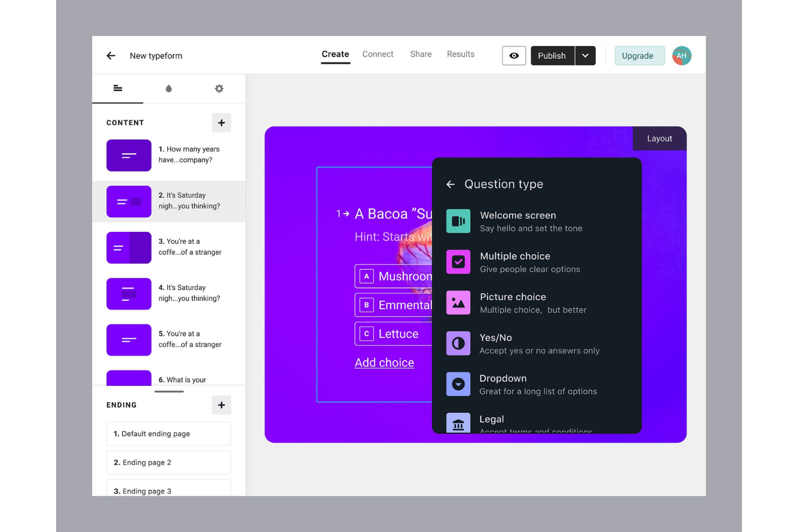Select choice C Lettuce option
Image resolution: width=798 pixels, height=532 pixels.
point(394,334)
